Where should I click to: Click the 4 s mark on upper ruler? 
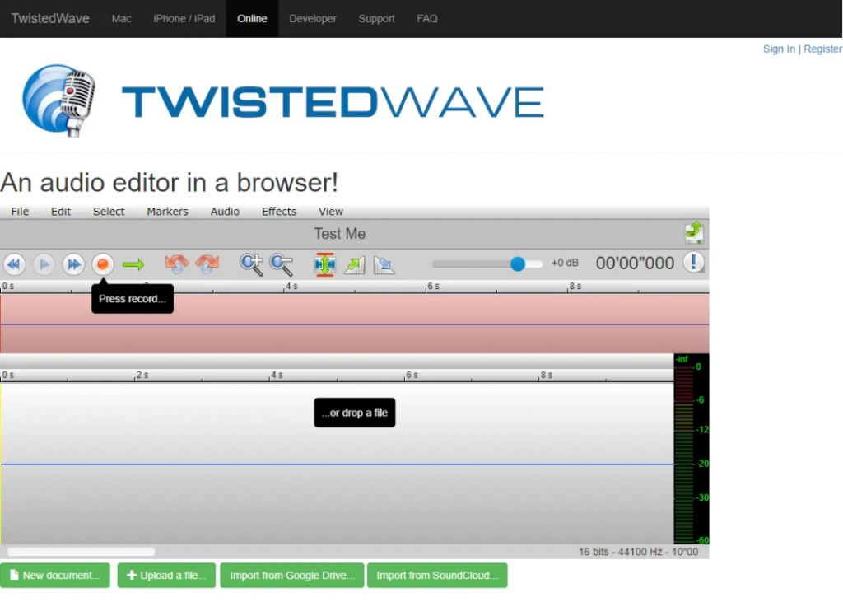[x=291, y=287]
